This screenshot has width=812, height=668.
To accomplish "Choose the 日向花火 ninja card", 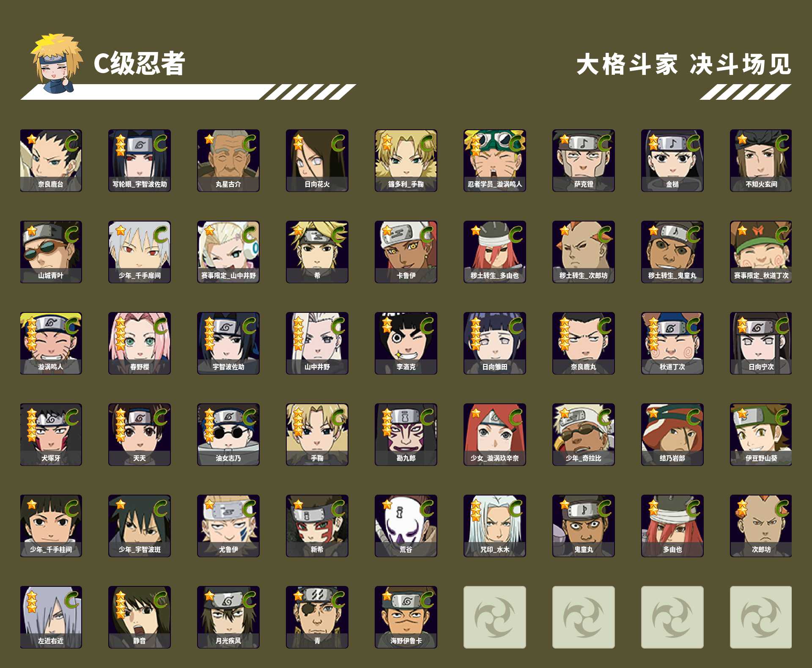I will 317,161.
